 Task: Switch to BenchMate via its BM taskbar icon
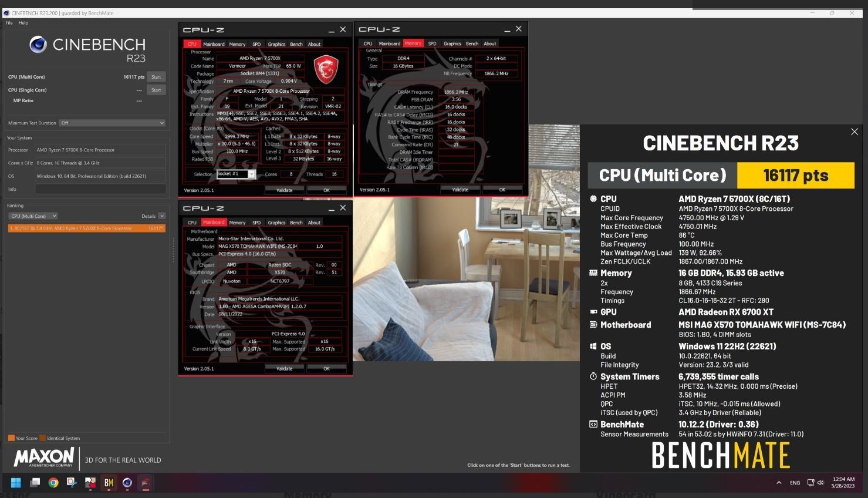click(109, 483)
